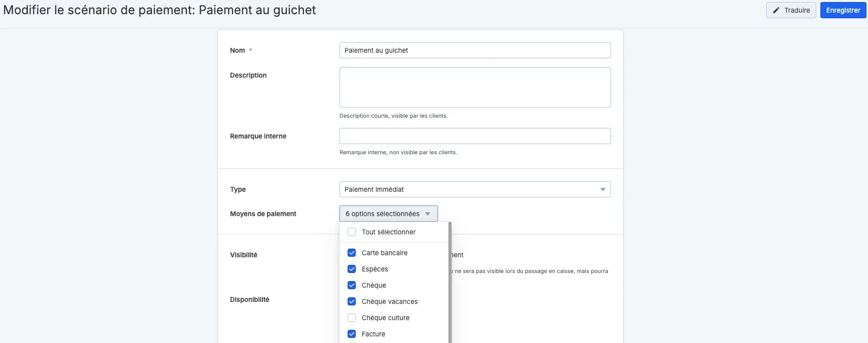This screenshot has width=868, height=343.
Task: Click the Visibilité label
Action: pyautogui.click(x=244, y=255)
